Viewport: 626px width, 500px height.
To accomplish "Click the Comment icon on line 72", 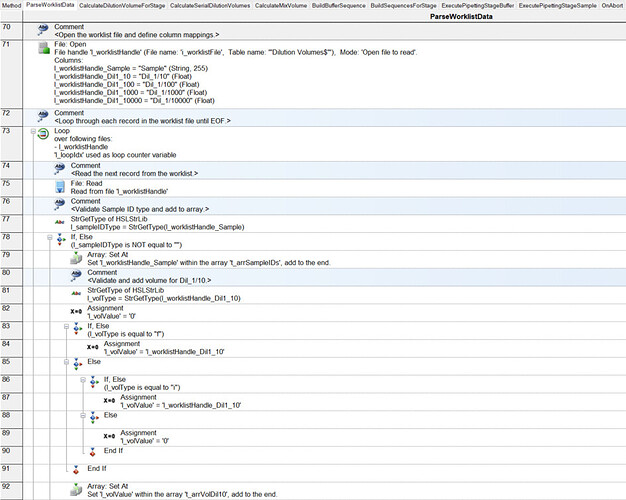I will pos(43,116).
